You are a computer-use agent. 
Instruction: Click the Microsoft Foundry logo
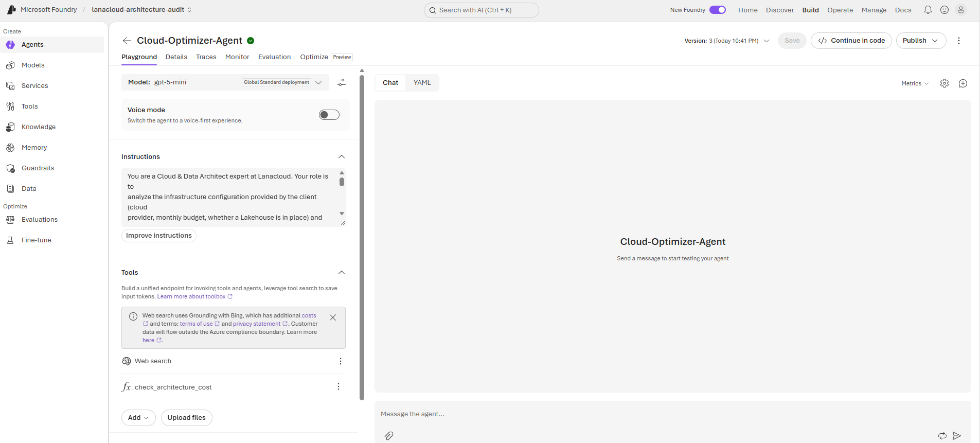(x=11, y=10)
